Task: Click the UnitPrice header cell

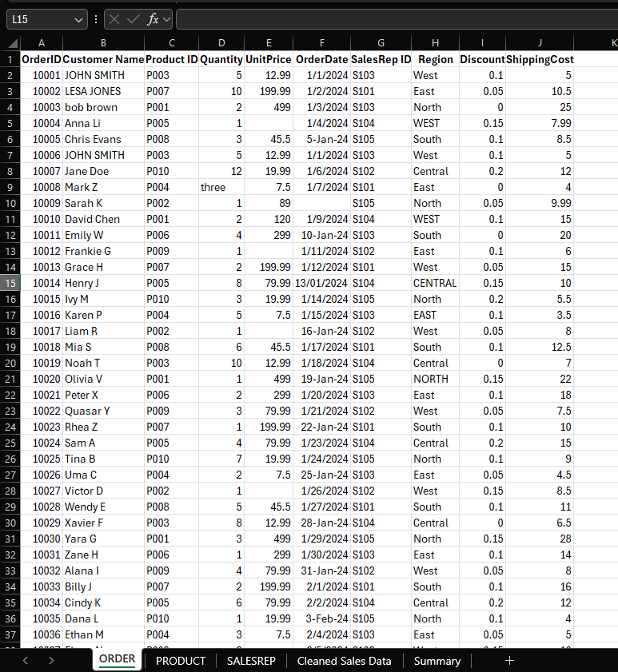Action: coord(269,60)
